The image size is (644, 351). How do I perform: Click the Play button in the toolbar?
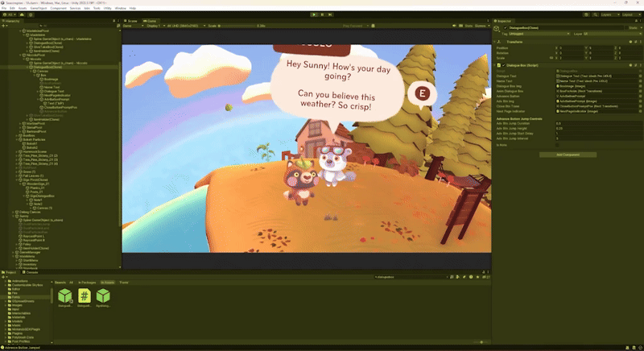(314, 14)
